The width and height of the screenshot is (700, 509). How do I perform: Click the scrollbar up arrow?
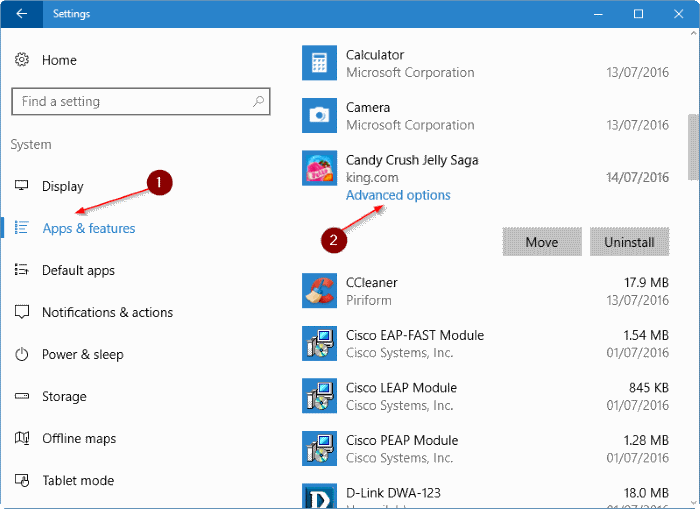tap(693, 33)
